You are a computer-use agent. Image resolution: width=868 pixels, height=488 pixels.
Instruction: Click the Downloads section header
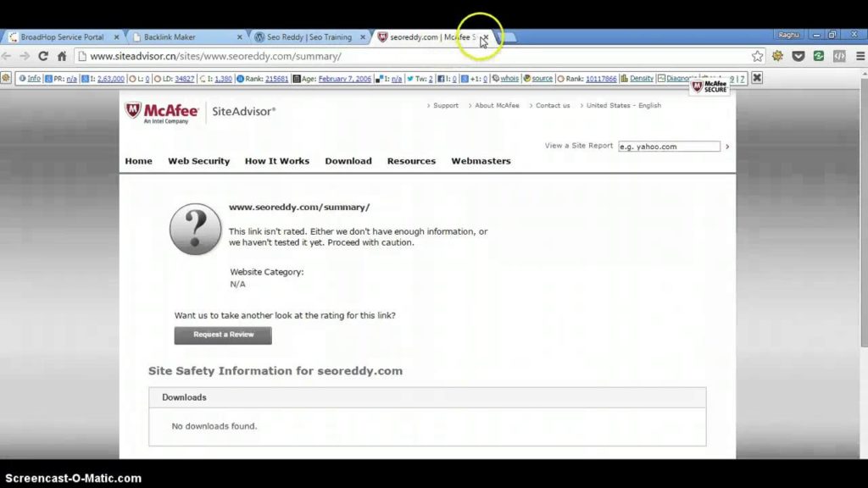427,397
